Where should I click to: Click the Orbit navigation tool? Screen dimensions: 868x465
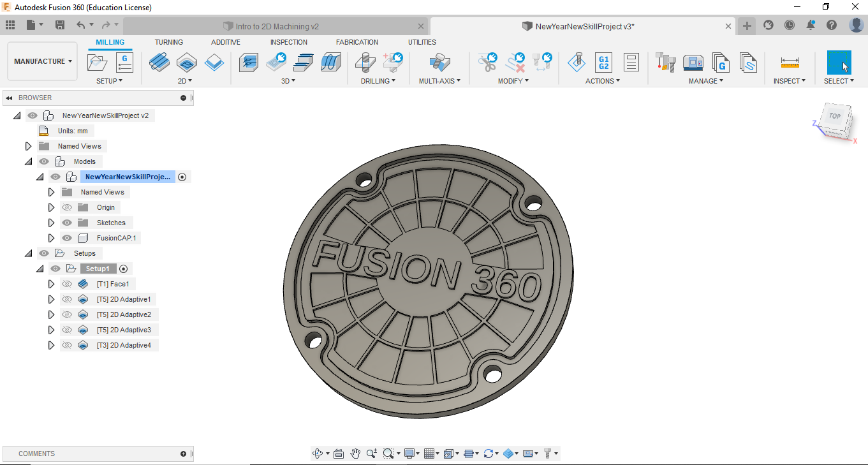tap(318, 454)
